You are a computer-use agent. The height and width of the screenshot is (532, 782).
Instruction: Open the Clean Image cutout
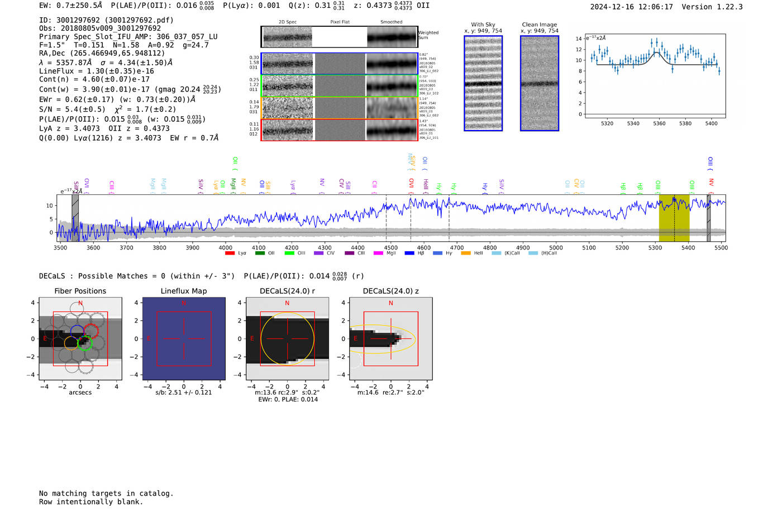[540, 83]
